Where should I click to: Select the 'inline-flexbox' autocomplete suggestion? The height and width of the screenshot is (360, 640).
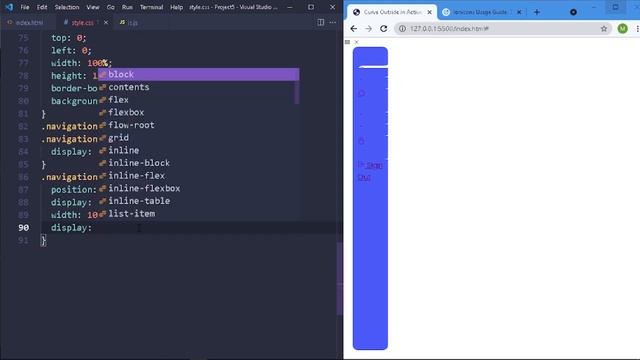[x=198, y=188]
